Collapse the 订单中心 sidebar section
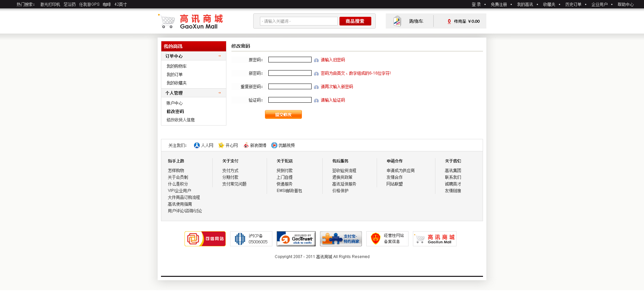The height and width of the screenshot is (299, 644). click(x=219, y=56)
